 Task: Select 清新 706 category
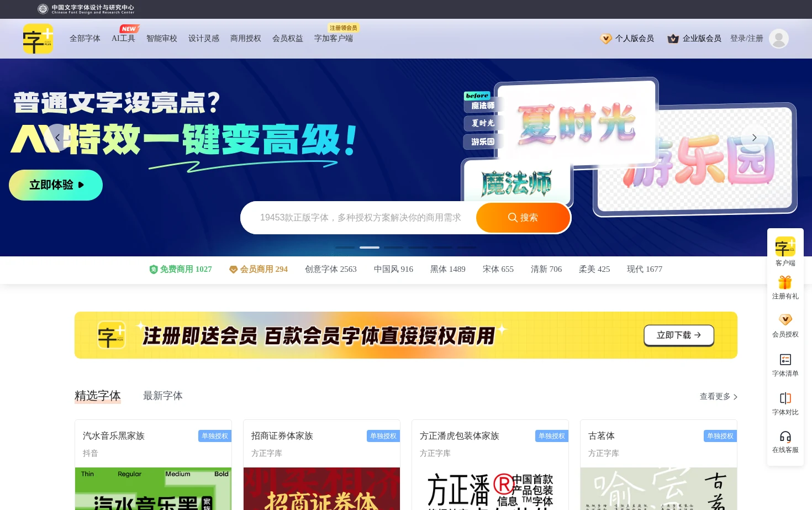tap(546, 269)
